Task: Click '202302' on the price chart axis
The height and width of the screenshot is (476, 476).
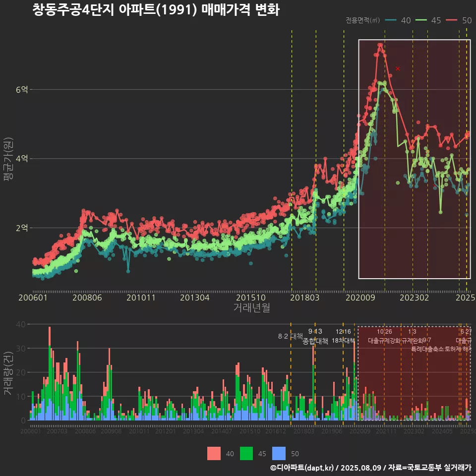Action: (x=414, y=297)
